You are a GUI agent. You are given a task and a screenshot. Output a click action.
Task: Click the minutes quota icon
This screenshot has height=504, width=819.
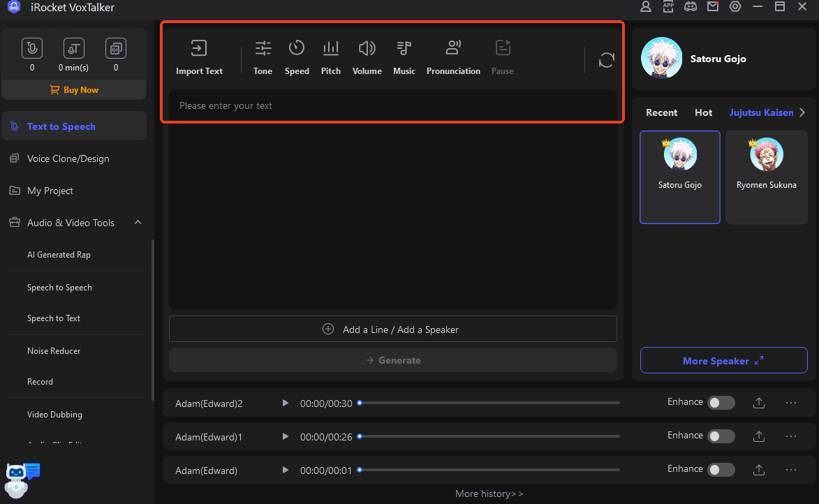[x=73, y=49]
